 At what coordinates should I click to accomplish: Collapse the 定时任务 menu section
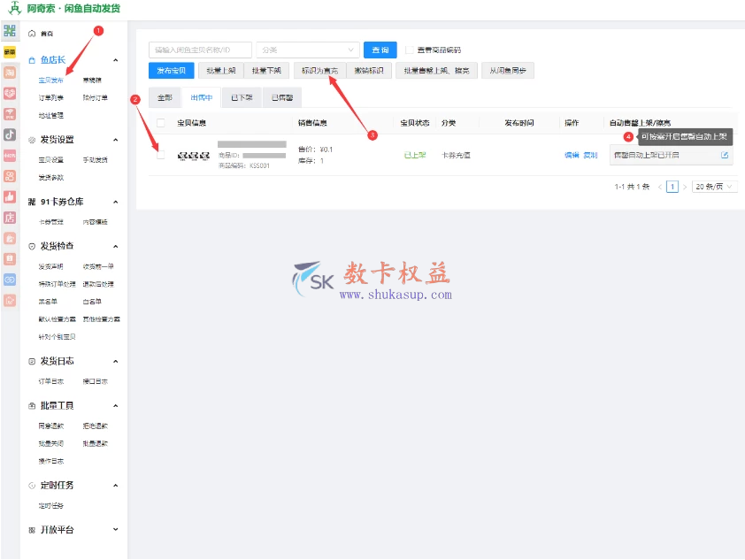point(115,486)
